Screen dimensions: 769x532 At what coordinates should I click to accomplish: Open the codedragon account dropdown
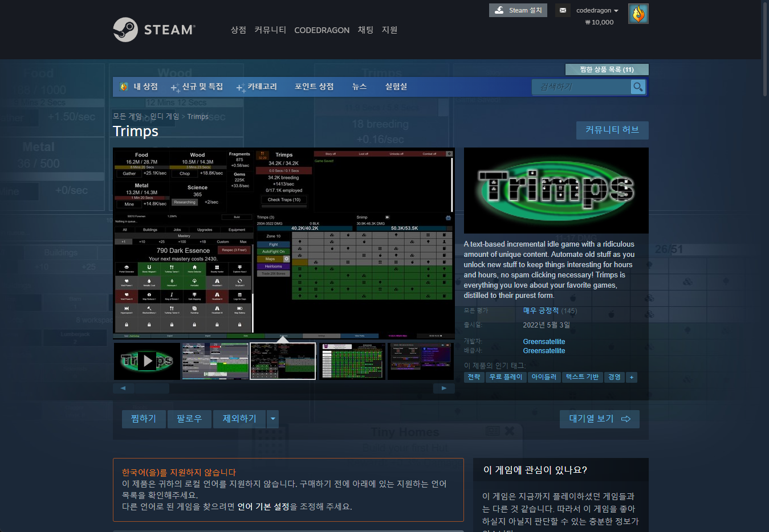597,10
